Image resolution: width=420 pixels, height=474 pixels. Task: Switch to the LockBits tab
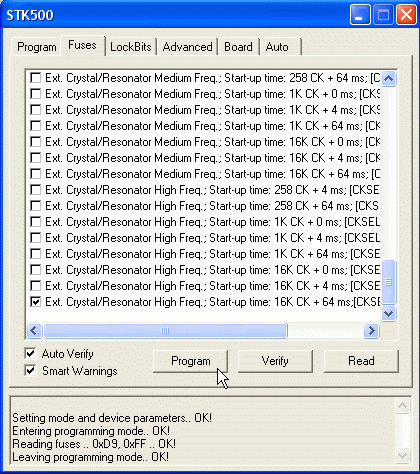tap(131, 47)
